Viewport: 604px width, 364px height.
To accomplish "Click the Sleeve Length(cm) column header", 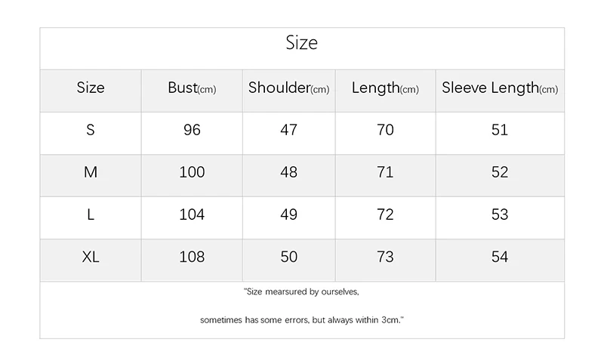I will [500, 88].
